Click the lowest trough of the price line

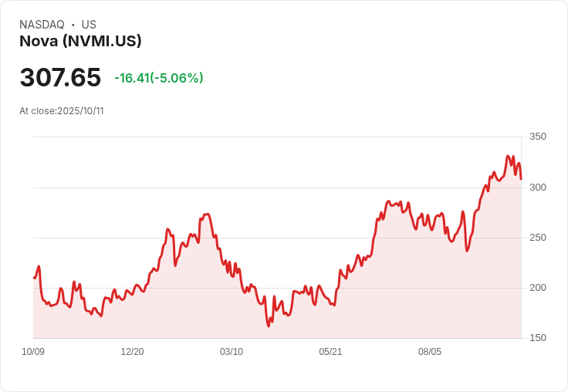pos(269,326)
